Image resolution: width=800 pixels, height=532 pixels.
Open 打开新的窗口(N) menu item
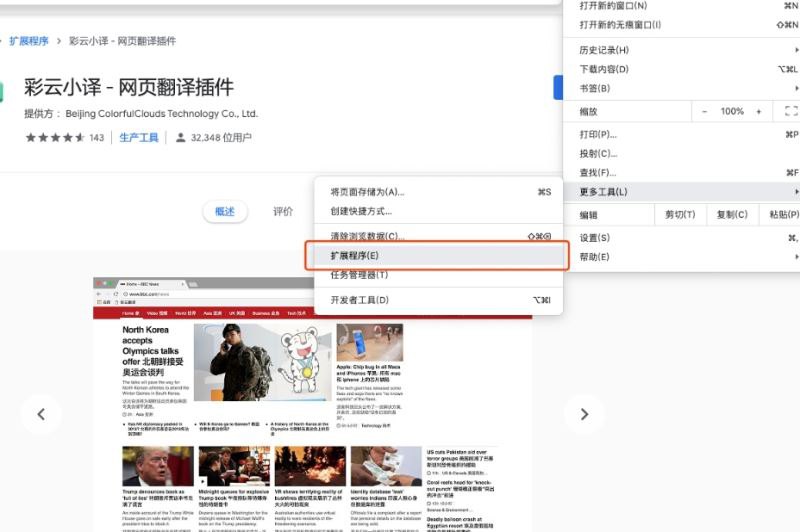[x=682, y=6]
